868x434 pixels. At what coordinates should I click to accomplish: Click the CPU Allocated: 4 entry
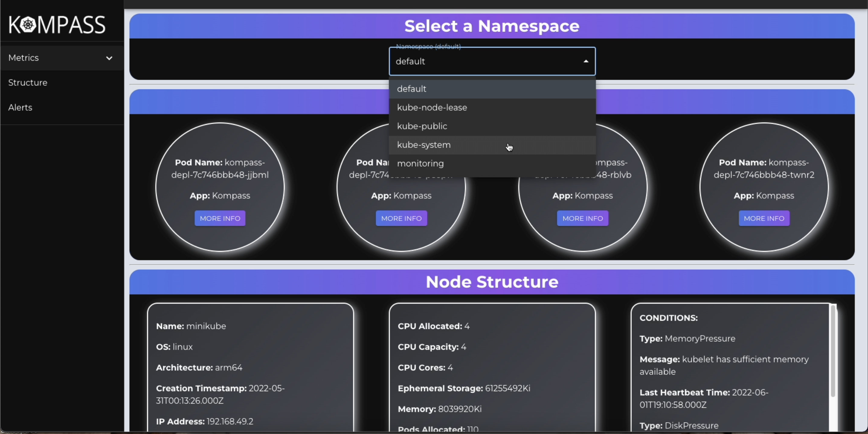tap(433, 326)
